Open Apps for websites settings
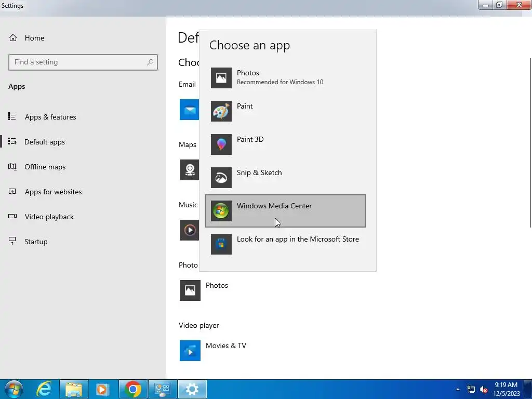The image size is (532, 399). (x=83, y=192)
